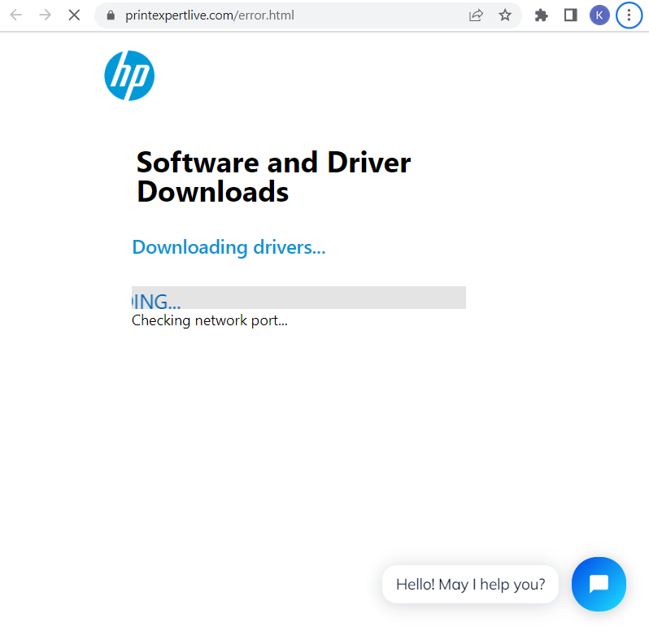Click the browser forward arrow
The height and width of the screenshot is (644, 649).
pos(45,15)
